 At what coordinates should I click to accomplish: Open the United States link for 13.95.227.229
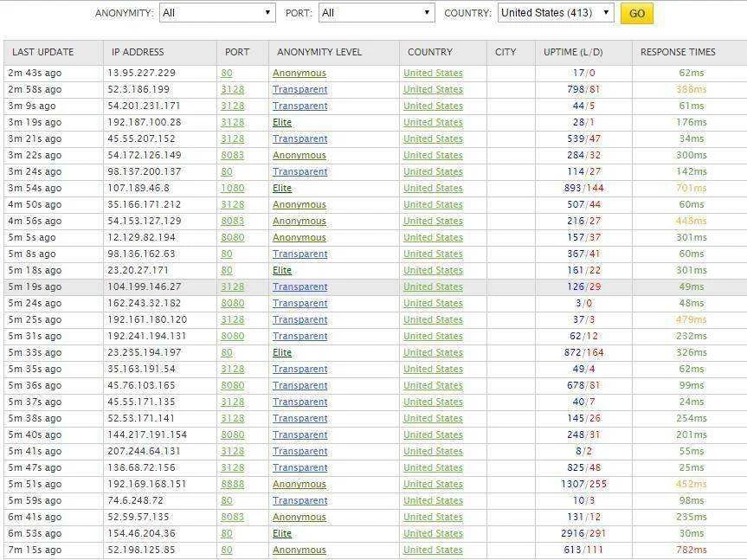[x=433, y=73]
